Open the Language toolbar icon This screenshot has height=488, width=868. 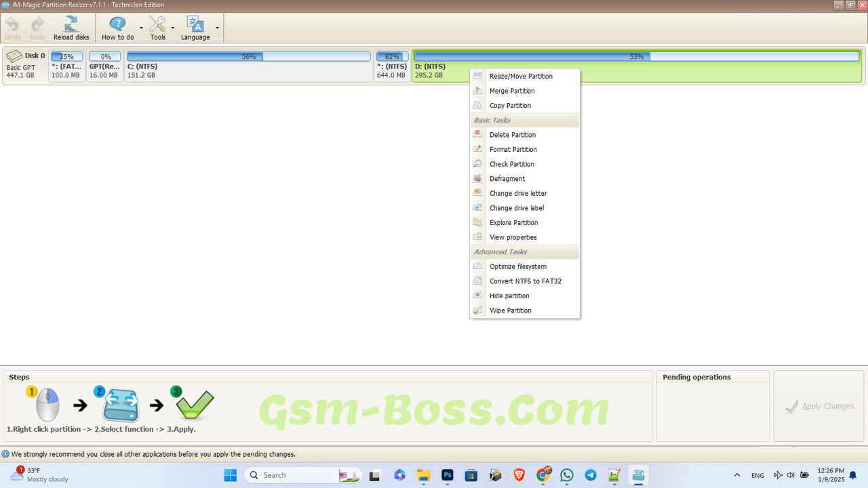coord(195,24)
